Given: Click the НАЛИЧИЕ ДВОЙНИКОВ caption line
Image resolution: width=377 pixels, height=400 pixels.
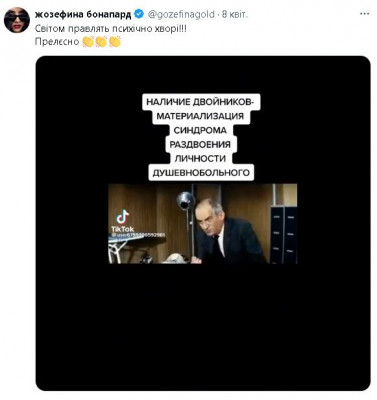Looking at the screenshot, I should click(200, 102).
